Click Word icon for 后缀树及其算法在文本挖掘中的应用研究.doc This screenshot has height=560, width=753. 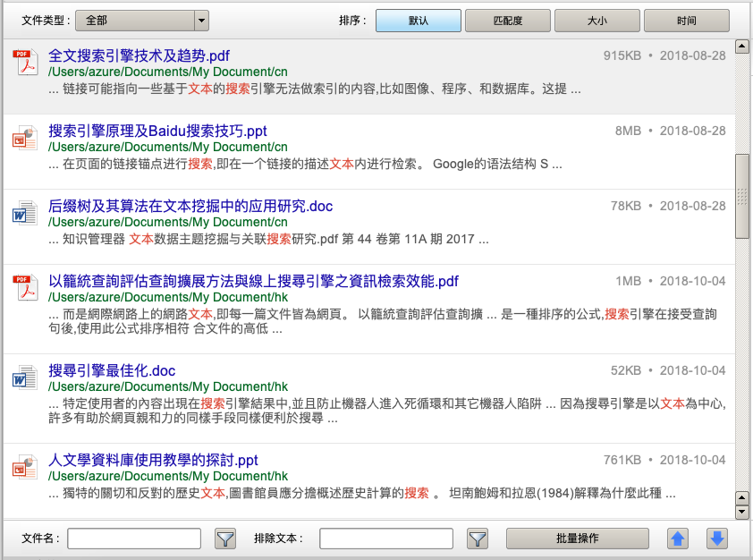[x=23, y=214]
